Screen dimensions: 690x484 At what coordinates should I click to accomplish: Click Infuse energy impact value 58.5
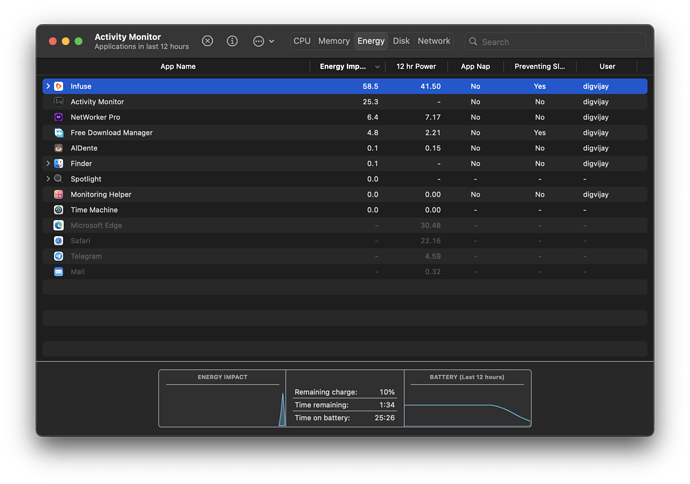point(370,86)
